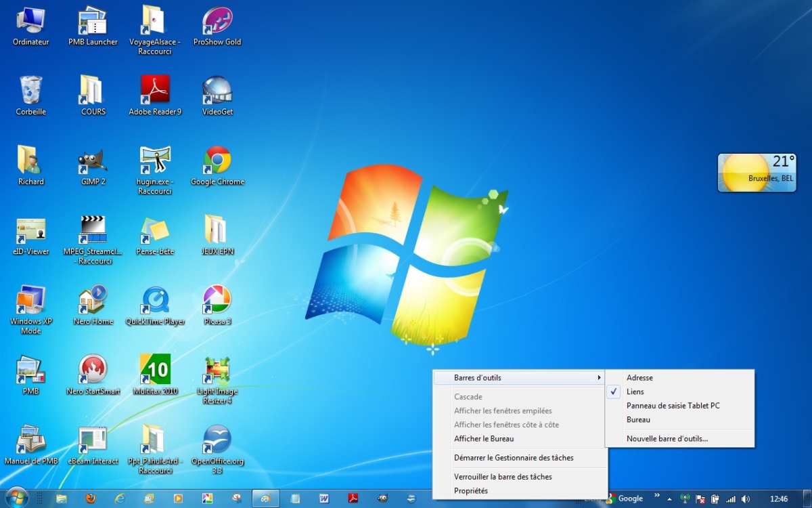Viewport: 812px width, 508px height.
Task: Open Adobe Reader from the taskbar
Action: [353, 499]
